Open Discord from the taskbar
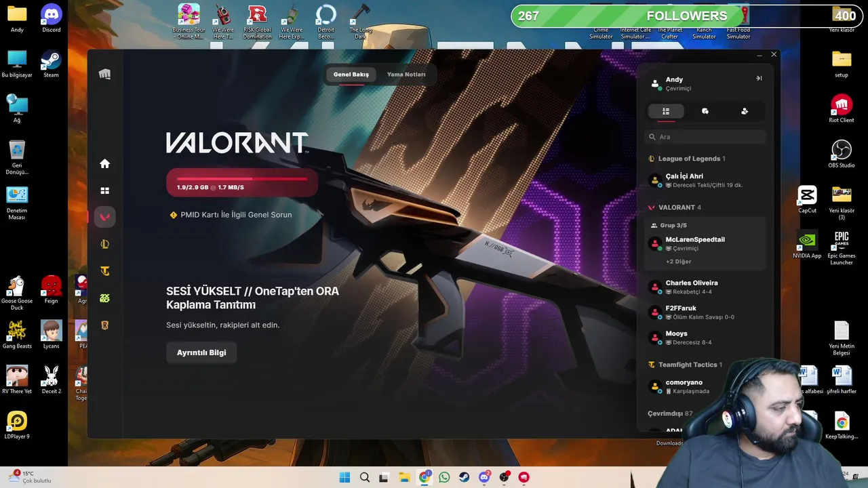Viewport: 868px width, 488px height. pyautogui.click(x=484, y=477)
